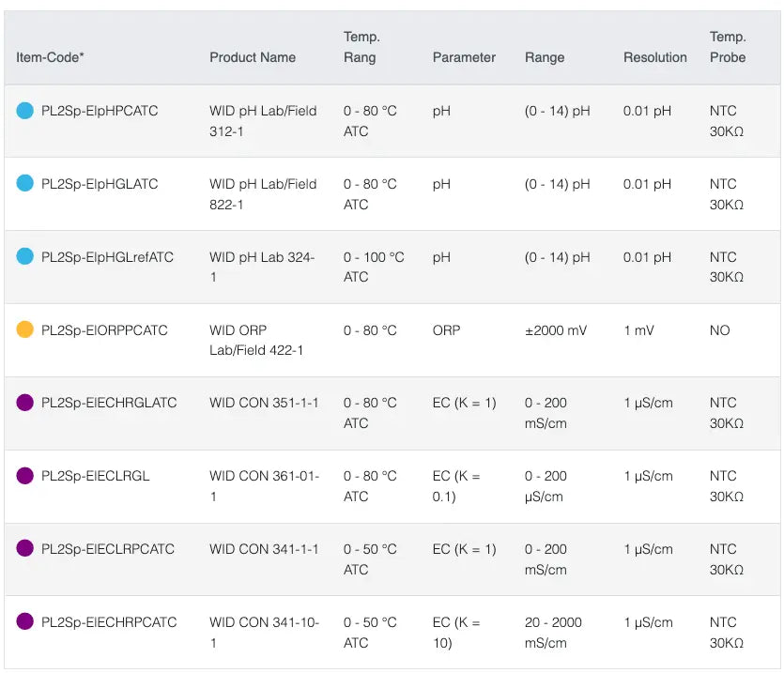Click the ±2000 mV range cell

pos(556,330)
